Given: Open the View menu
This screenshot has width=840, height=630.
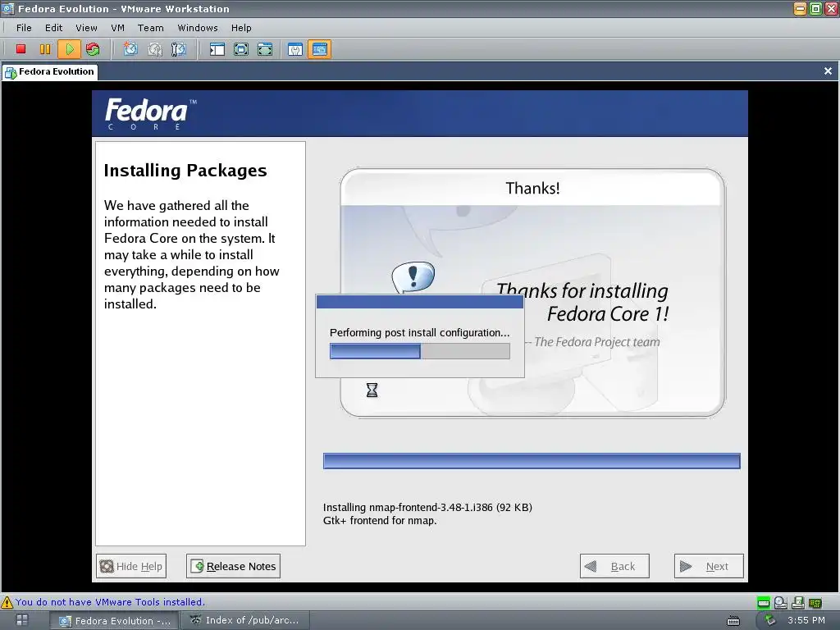Looking at the screenshot, I should click(x=86, y=28).
